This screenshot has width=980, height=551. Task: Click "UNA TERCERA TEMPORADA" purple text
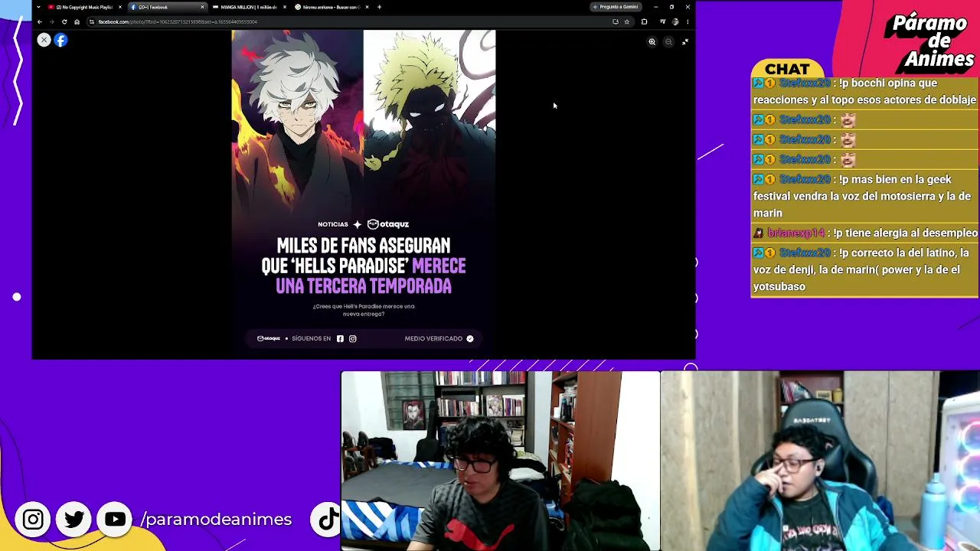point(364,286)
